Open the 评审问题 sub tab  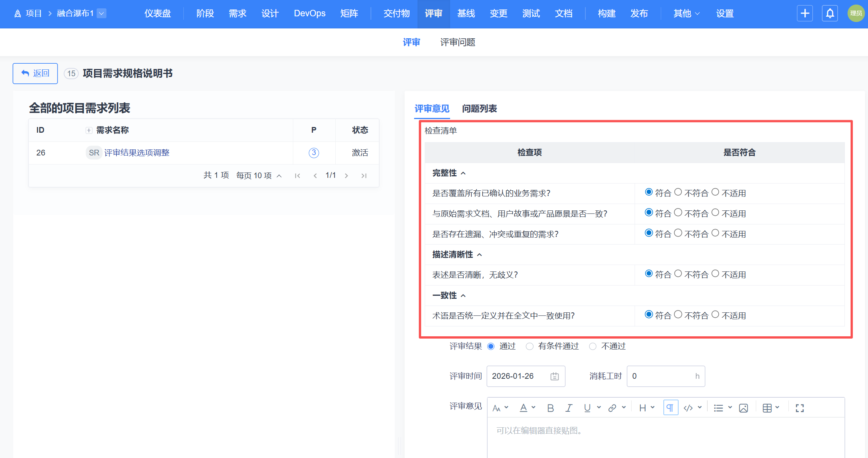point(458,42)
